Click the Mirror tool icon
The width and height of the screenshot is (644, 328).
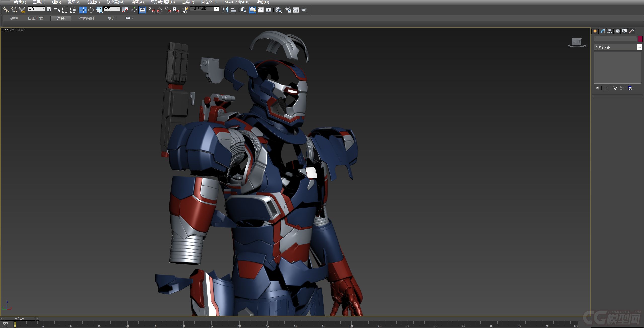(225, 10)
